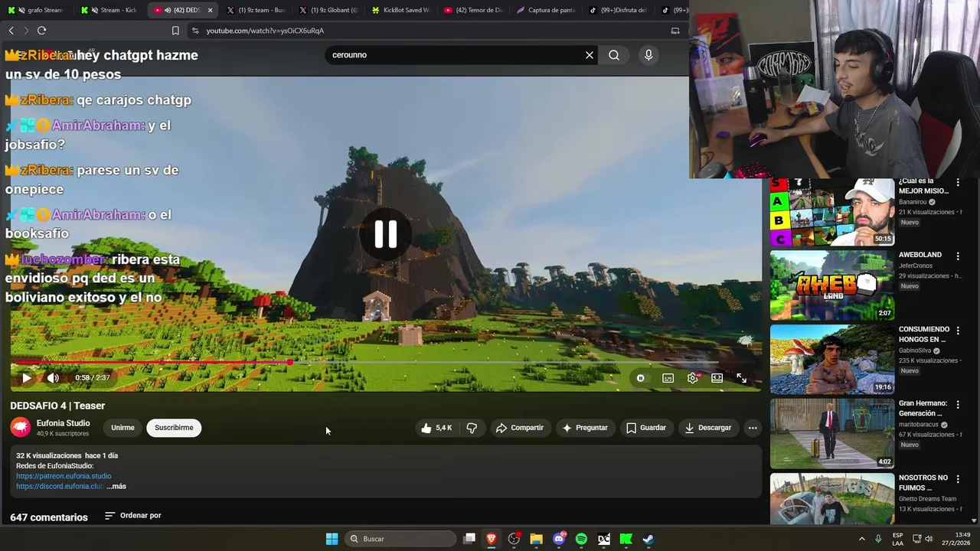980x551 pixels.
Task: Subscribe with the Suscribirme button
Action: (174, 428)
